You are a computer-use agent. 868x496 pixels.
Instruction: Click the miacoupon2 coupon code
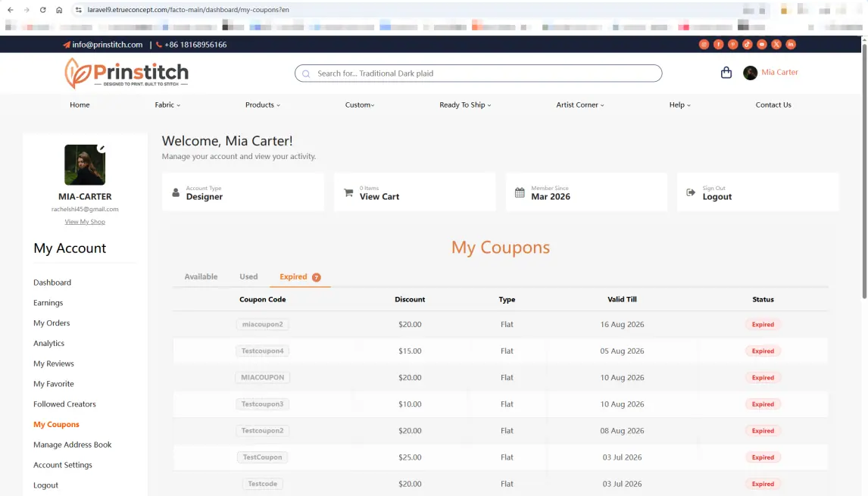tap(262, 324)
